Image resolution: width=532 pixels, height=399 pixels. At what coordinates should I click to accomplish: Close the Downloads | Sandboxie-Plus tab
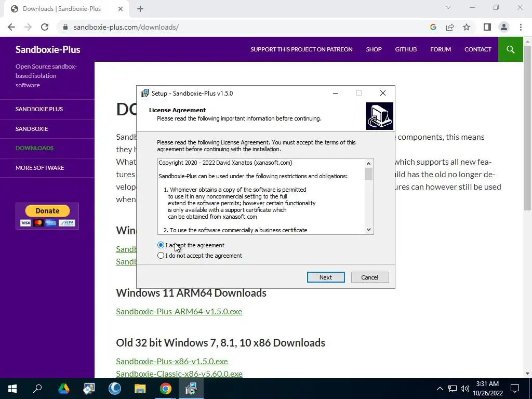(x=121, y=9)
